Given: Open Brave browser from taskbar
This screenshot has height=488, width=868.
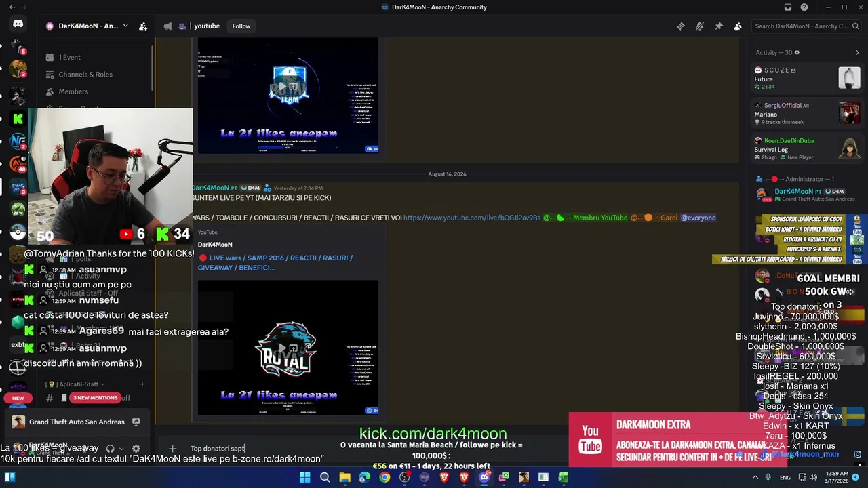Looking at the screenshot, I should pyautogui.click(x=444, y=478).
